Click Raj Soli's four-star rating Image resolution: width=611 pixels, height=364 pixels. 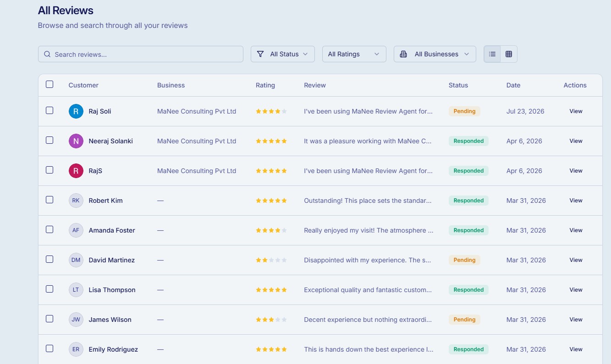tap(271, 111)
